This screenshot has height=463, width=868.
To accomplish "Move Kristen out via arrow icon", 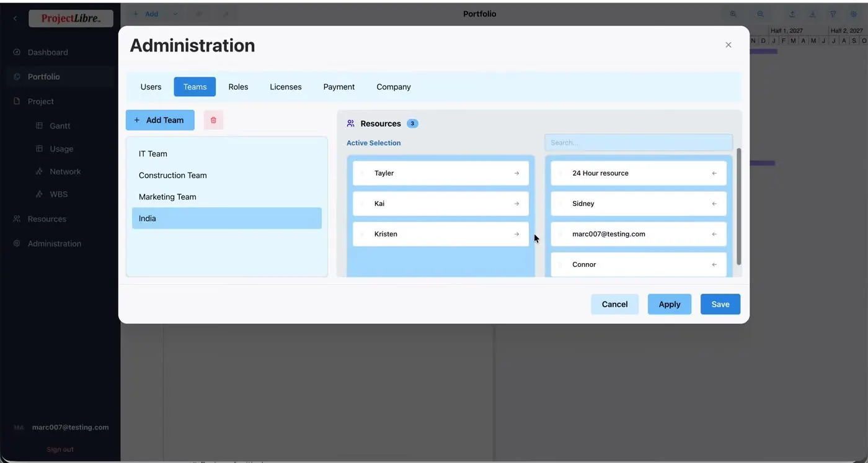I will pos(516,234).
